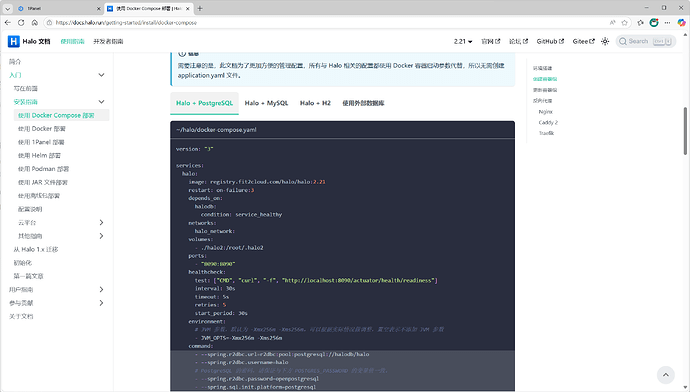
Task: Open the new tab plus icon
Action: [x=200, y=8]
